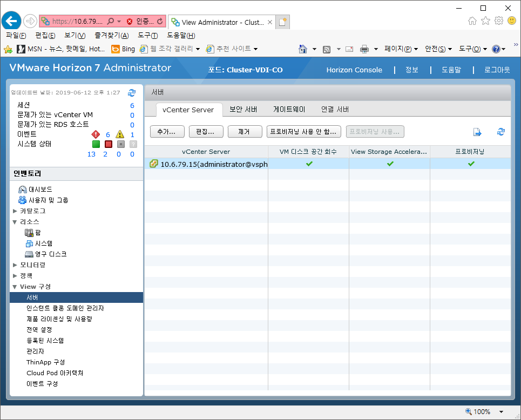The height and width of the screenshot is (420, 521).
Task: Open the browser Home icon at top right
Action: pyautogui.click(x=472, y=21)
